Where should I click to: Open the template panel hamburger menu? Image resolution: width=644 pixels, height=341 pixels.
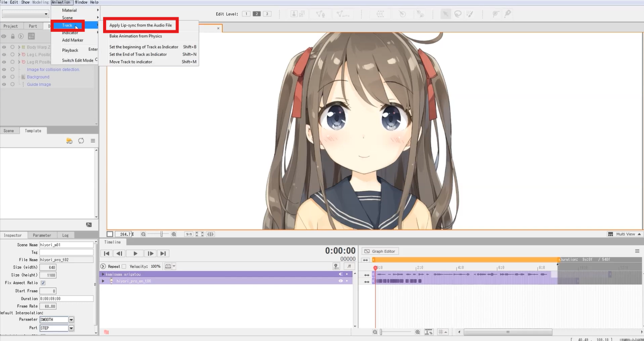coord(93,141)
